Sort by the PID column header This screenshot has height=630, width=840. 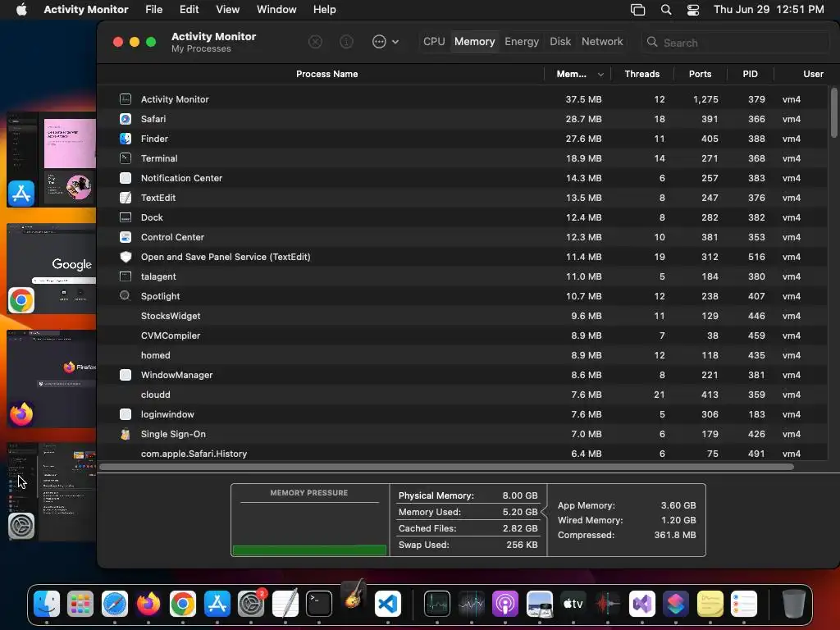pos(750,74)
